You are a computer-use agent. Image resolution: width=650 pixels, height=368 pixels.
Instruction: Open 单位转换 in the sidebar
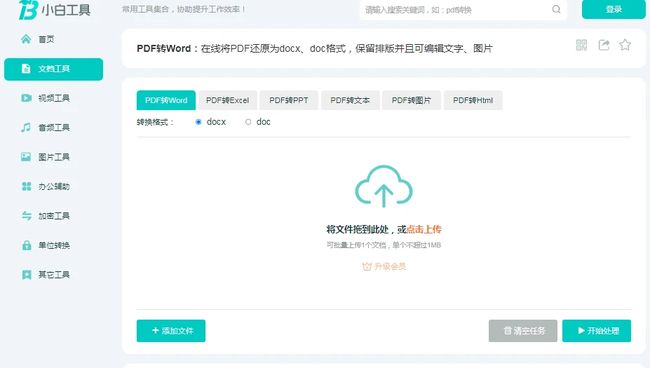(53, 245)
